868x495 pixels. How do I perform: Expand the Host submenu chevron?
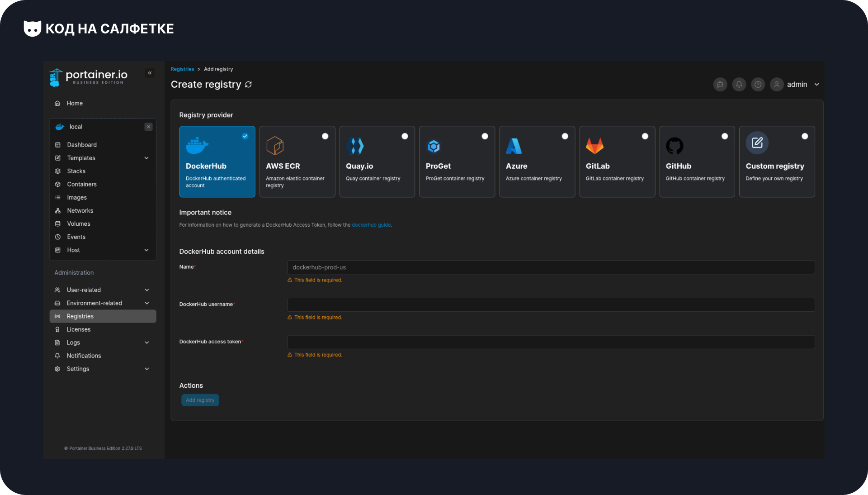coord(146,250)
